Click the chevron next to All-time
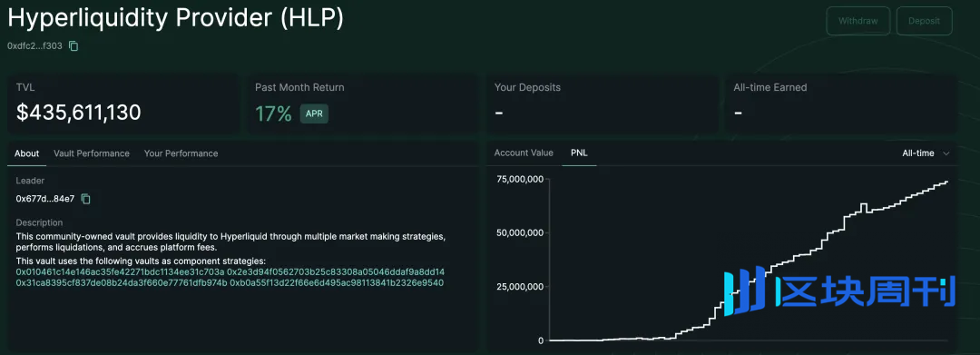The width and height of the screenshot is (980, 355). pos(946,153)
